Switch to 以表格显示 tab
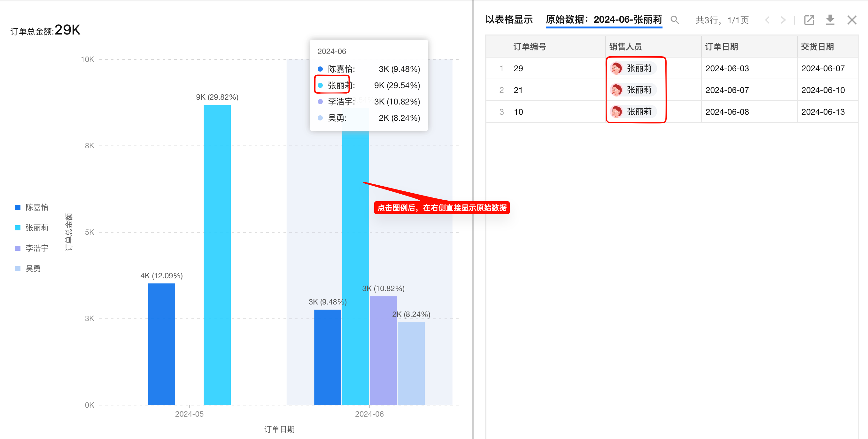 coord(508,19)
